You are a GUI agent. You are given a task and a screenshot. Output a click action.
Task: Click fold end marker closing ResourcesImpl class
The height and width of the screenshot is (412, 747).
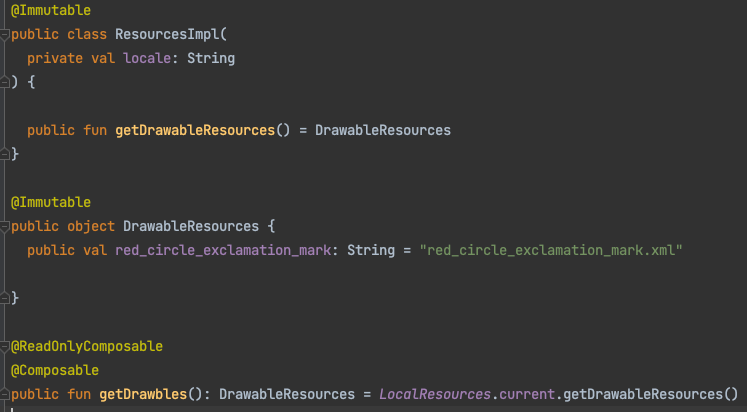pyautogui.click(x=5, y=154)
